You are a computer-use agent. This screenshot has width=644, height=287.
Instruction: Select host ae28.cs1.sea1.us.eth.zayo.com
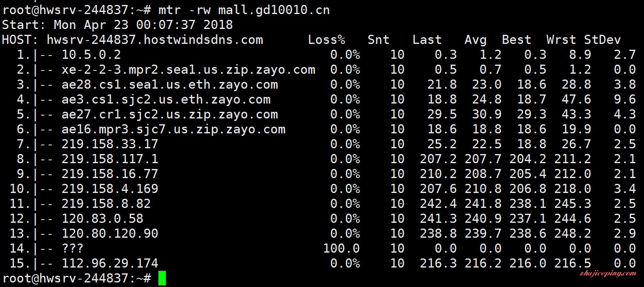tap(170, 84)
